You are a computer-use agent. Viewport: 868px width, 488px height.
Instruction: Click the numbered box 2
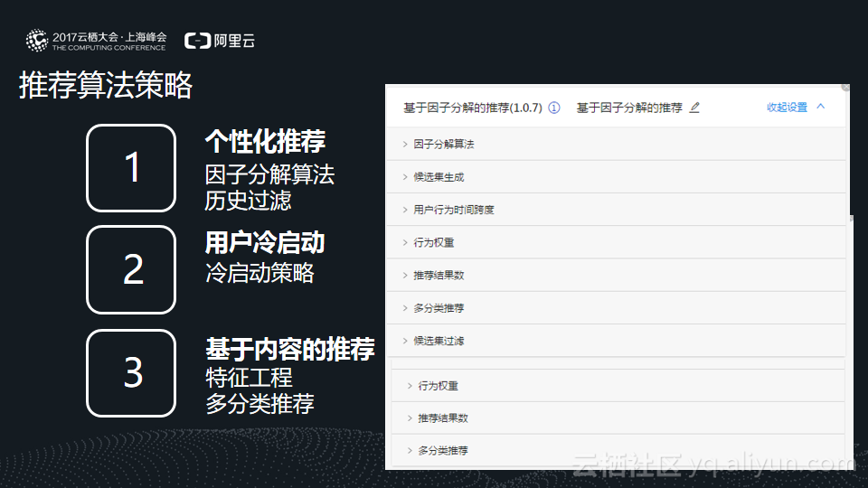[x=131, y=269]
